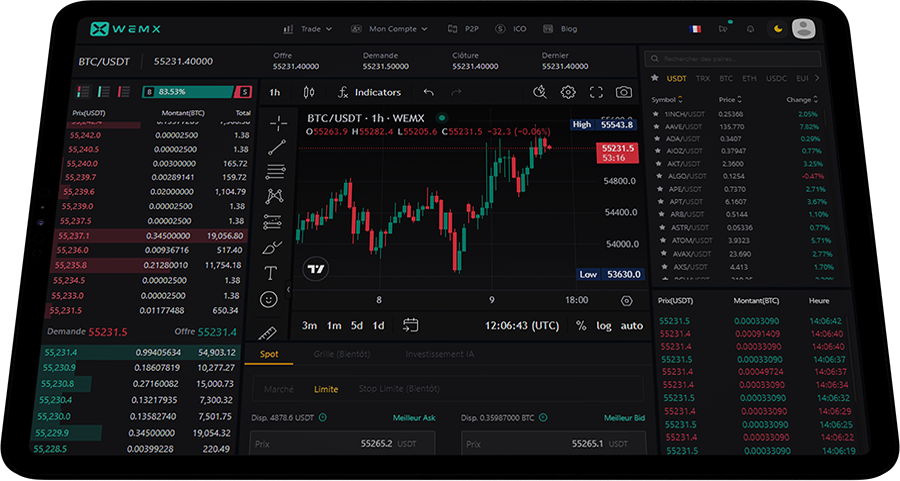Open the chart quick search icon
Screen dimensions: 900x481
[540, 92]
